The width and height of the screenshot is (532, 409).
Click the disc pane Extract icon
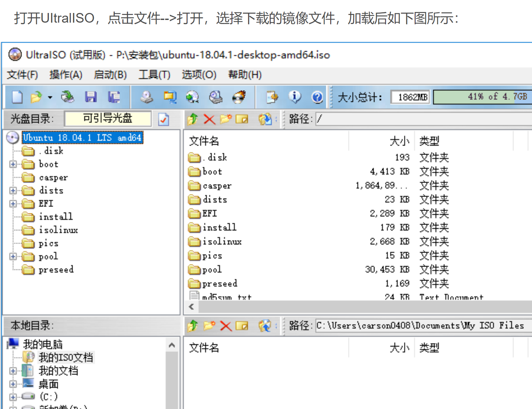(265, 119)
